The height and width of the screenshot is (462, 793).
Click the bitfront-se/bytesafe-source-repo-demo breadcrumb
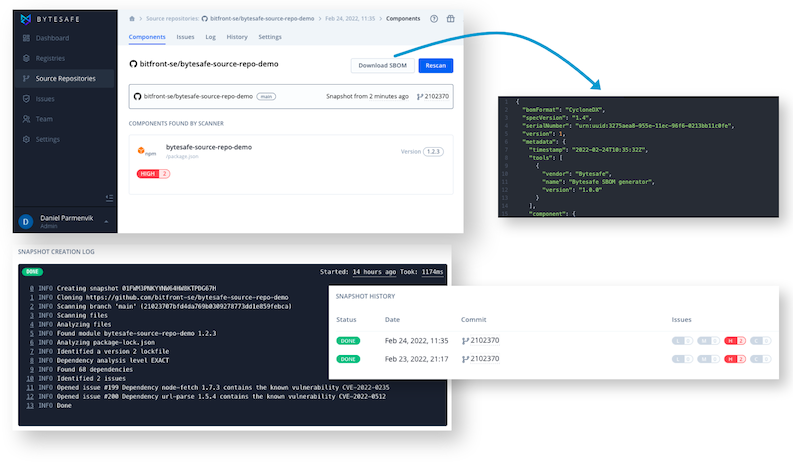258,19
